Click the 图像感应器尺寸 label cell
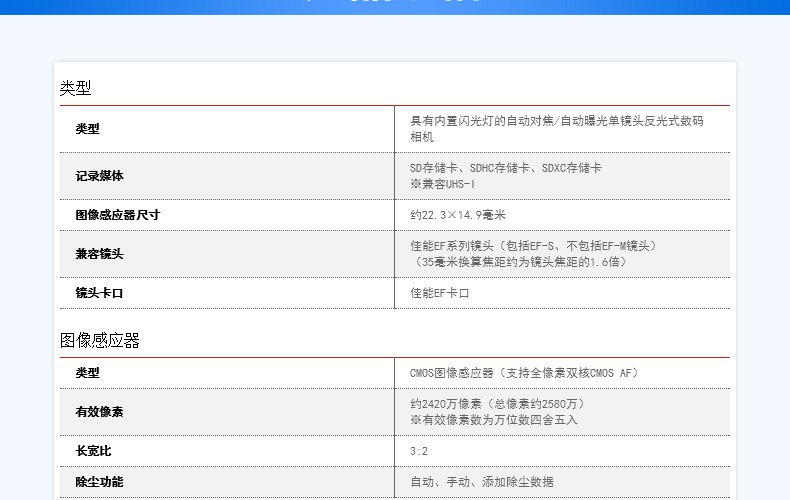790x500 pixels. coord(117,215)
